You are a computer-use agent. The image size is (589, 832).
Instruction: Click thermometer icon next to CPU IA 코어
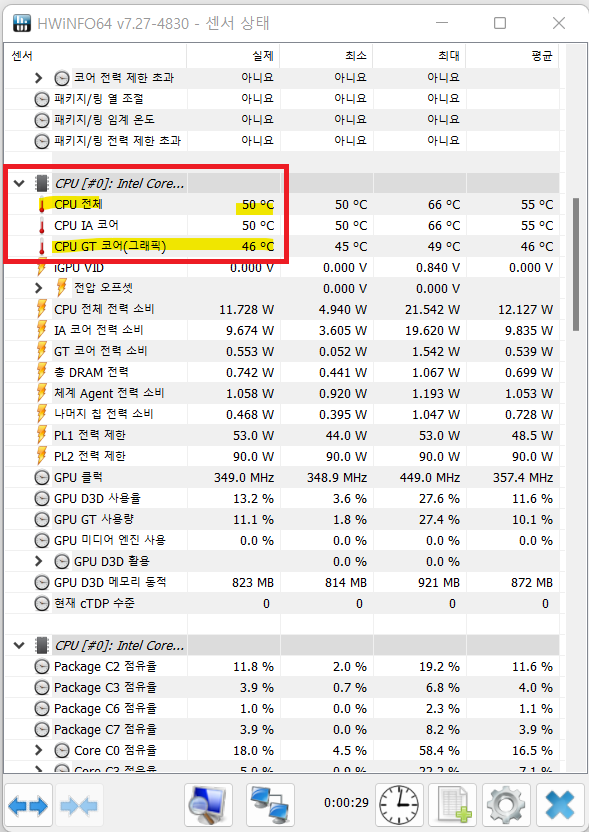point(42,226)
